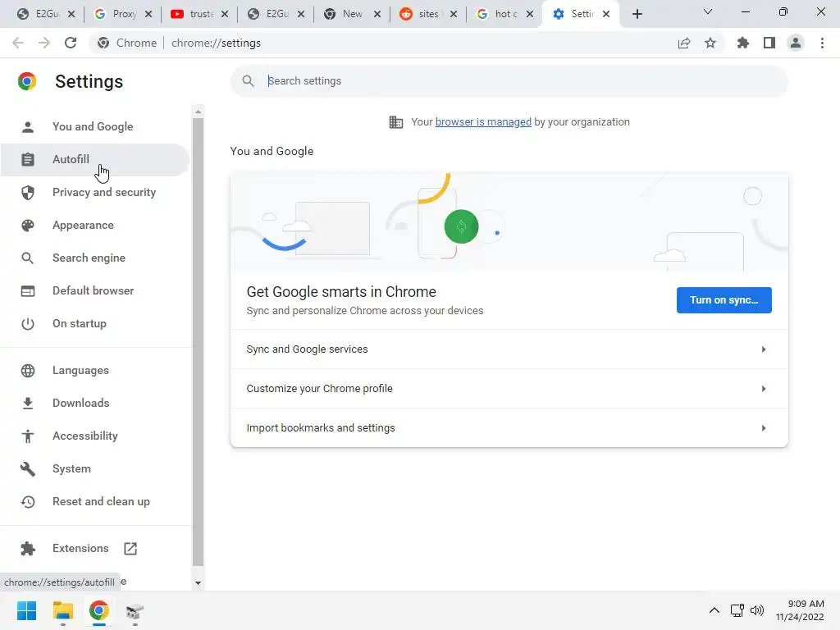The height and width of the screenshot is (630, 840).
Task: Click the On startup power icon
Action: click(28, 323)
